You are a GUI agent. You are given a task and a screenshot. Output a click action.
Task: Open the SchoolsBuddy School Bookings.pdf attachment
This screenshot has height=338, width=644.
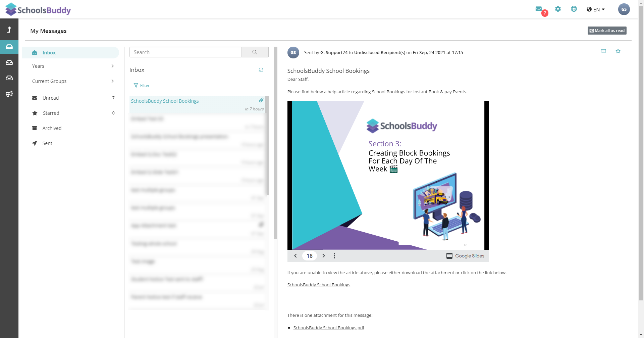click(x=329, y=328)
